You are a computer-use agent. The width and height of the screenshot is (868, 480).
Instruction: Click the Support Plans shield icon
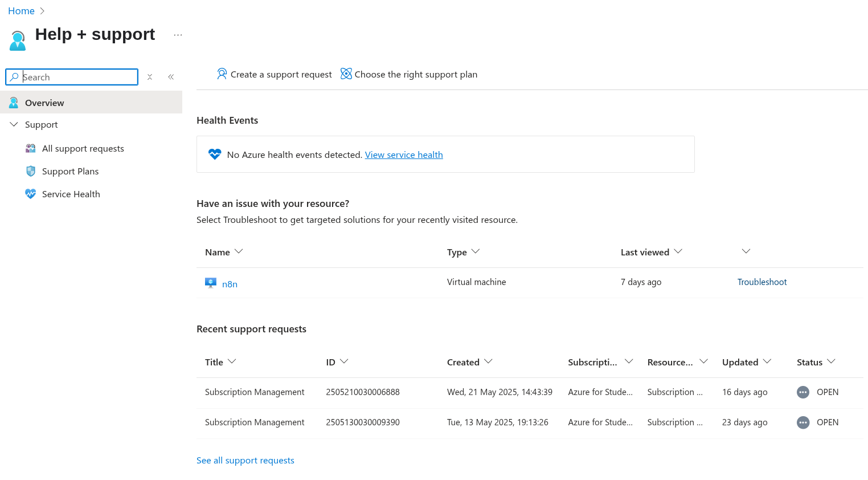click(x=31, y=171)
